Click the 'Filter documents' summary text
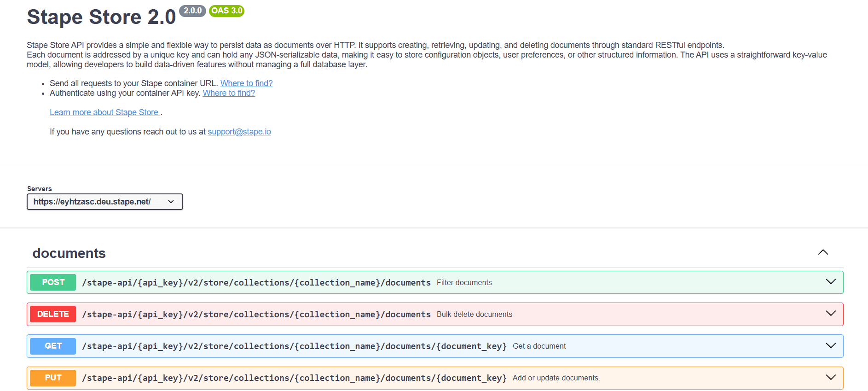 point(464,282)
